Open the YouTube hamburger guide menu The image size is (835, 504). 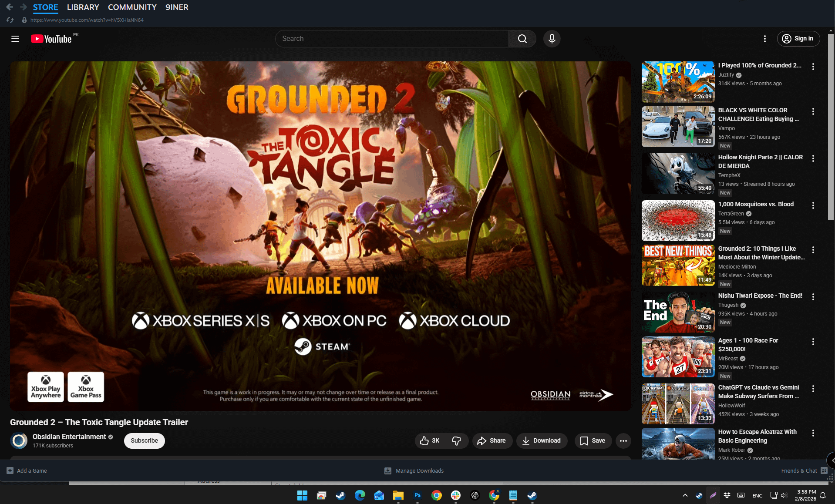15,39
